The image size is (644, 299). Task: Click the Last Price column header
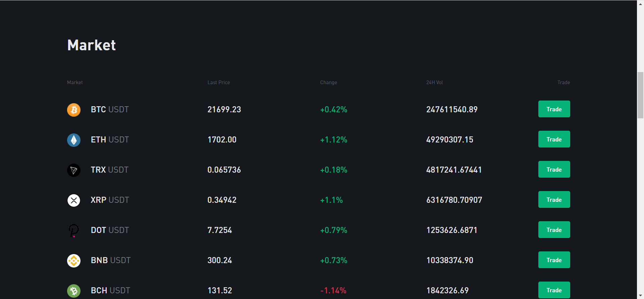point(219,82)
